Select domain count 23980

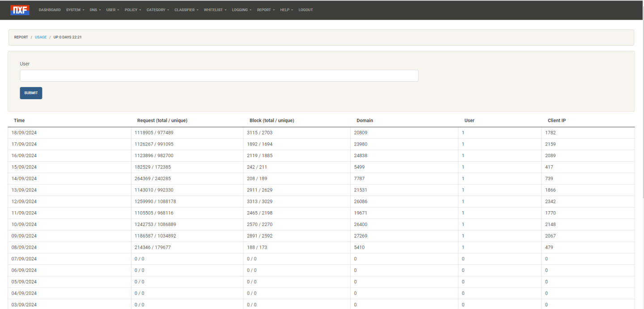coord(360,144)
